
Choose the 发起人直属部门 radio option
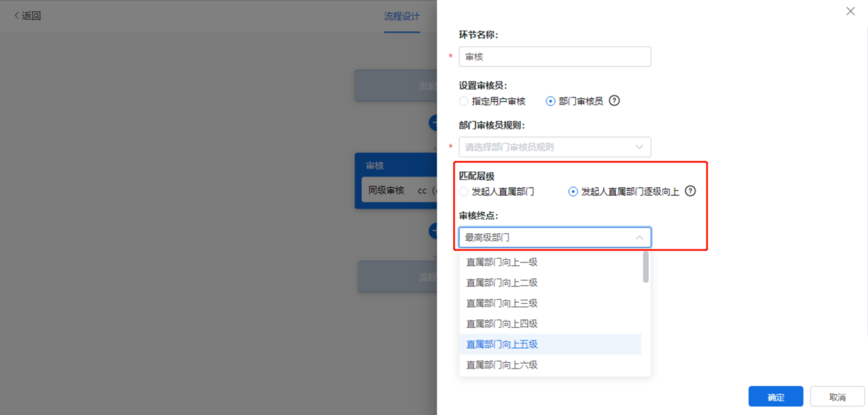click(464, 192)
